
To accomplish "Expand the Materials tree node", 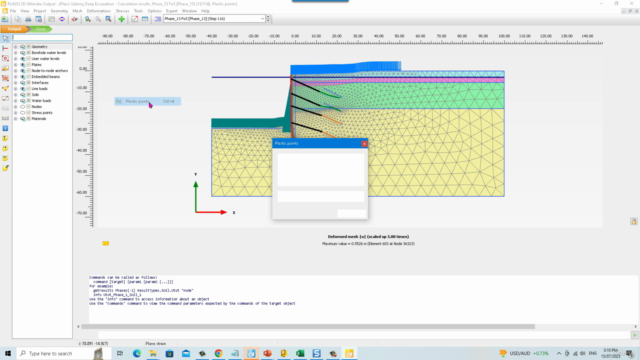I will pyautogui.click(x=16, y=119).
